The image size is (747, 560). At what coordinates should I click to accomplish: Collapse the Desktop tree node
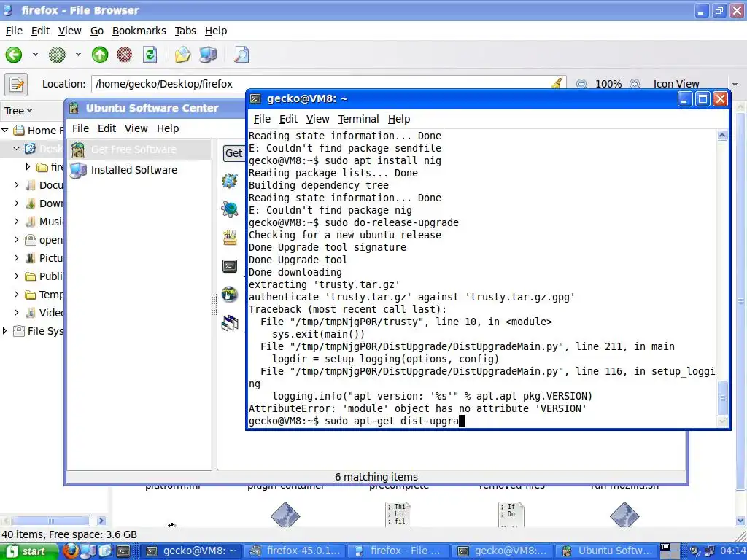(16, 149)
